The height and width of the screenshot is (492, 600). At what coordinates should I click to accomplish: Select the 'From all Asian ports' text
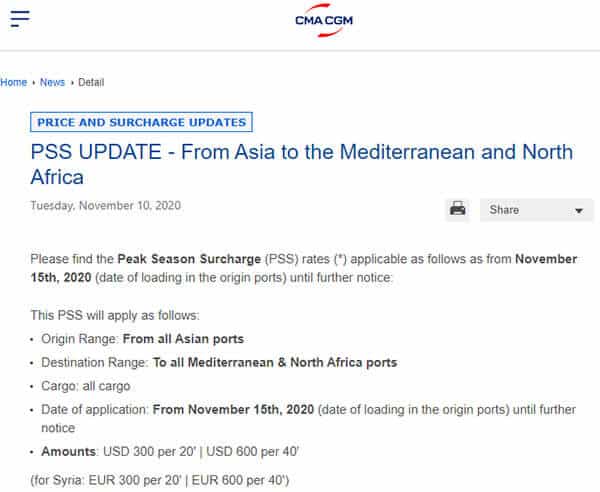(183, 339)
